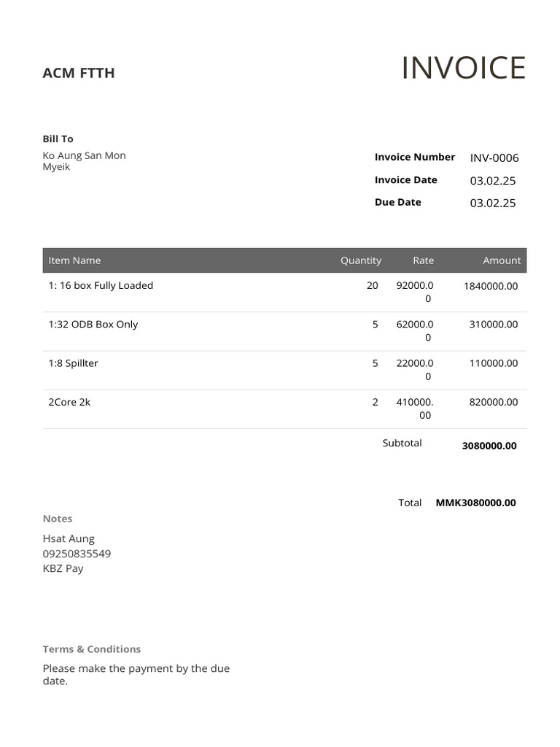The height and width of the screenshot is (747, 560).
Task: Select the 1:8 Spillter item
Action: 73,363
